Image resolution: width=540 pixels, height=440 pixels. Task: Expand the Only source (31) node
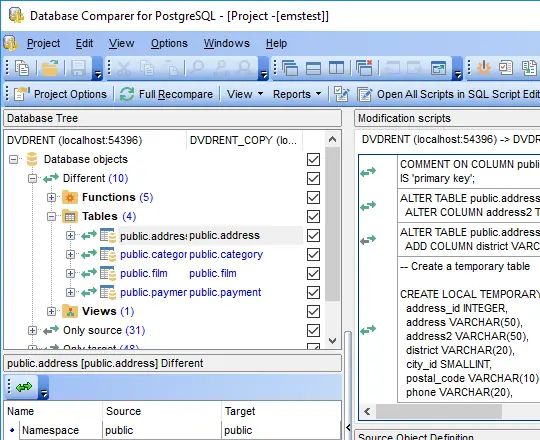[x=32, y=330]
